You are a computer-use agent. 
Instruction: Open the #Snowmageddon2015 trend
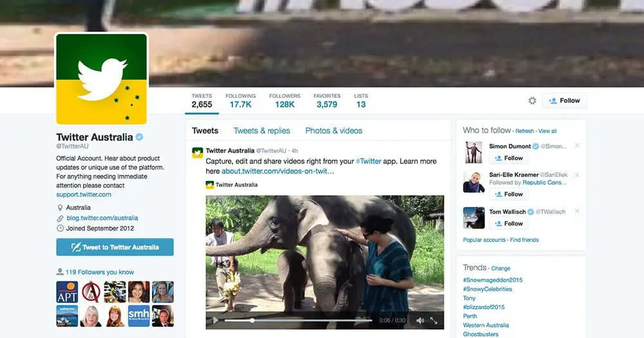493,280
